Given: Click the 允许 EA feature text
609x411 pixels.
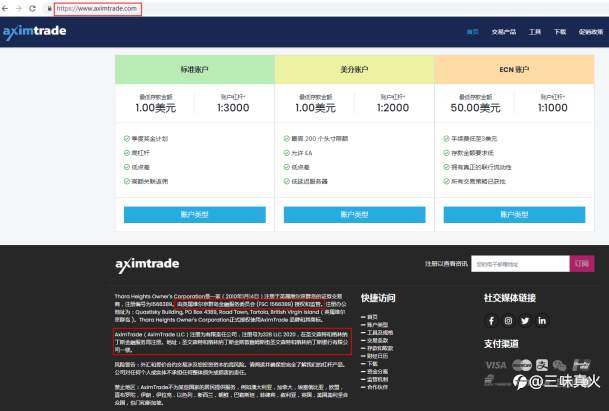Looking at the screenshot, I should [x=302, y=153].
